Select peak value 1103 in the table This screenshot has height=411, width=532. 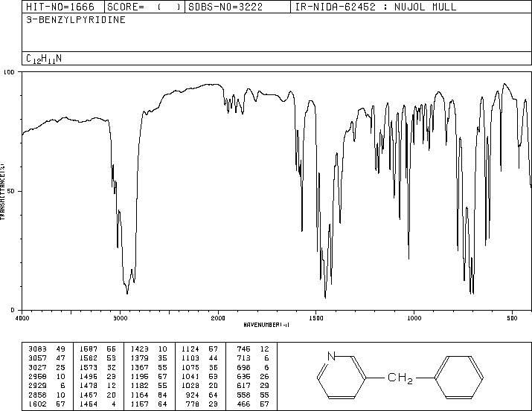[190, 358]
